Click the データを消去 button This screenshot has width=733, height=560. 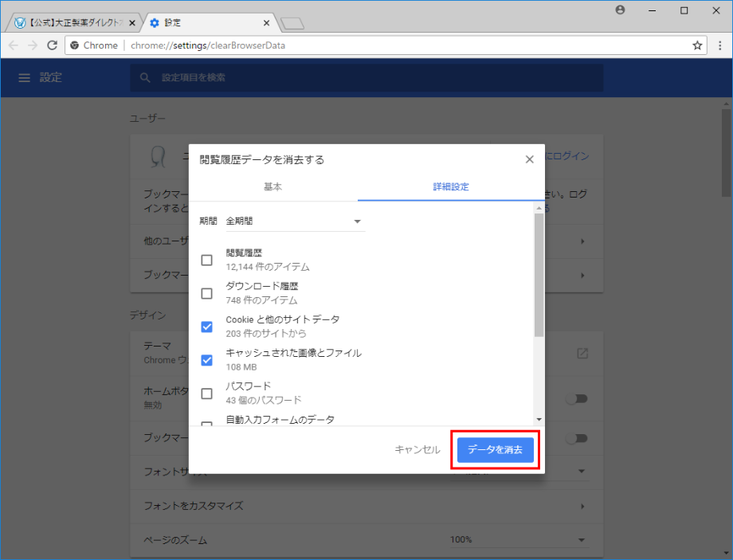(496, 450)
